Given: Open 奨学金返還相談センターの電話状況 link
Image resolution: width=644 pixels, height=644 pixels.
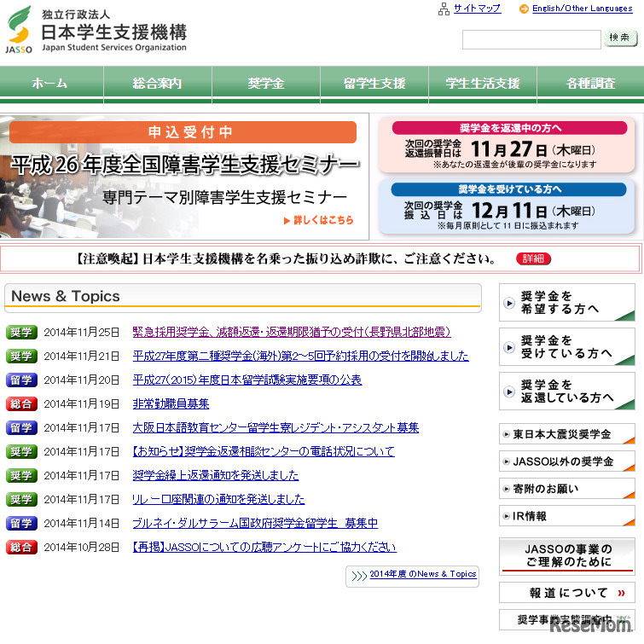Looking at the screenshot, I should 264,451.
